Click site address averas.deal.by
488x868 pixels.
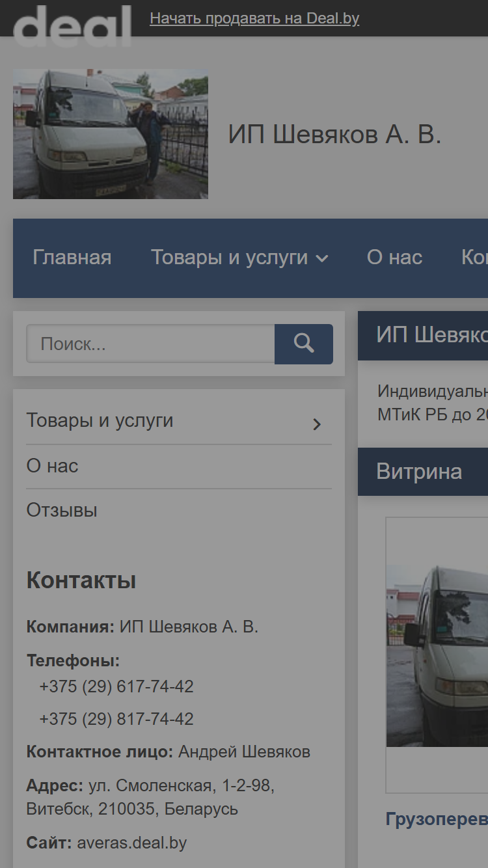pyautogui.click(x=132, y=843)
